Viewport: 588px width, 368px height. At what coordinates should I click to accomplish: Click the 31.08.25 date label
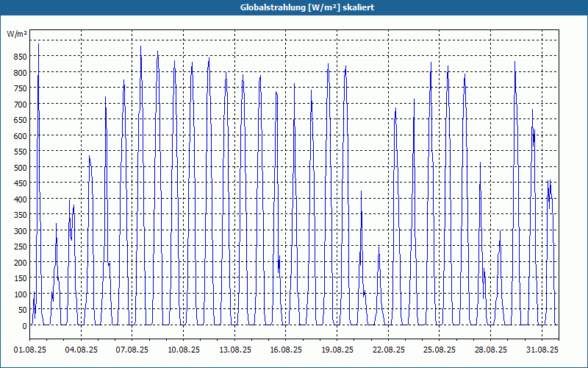(x=542, y=350)
